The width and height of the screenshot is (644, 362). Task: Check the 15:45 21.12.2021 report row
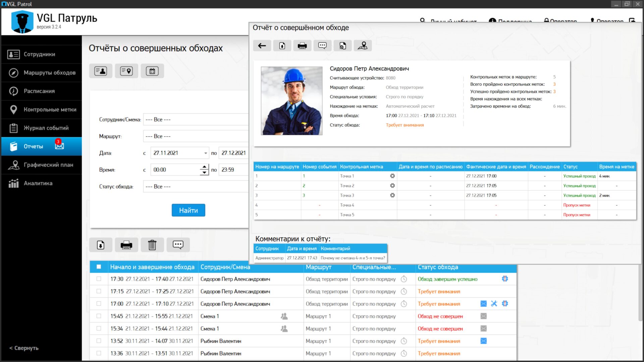tap(99, 316)
